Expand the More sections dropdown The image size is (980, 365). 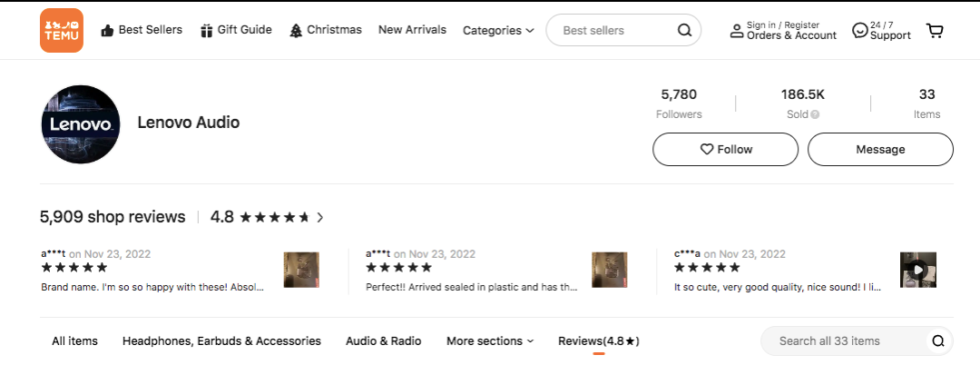click(490, 341)
